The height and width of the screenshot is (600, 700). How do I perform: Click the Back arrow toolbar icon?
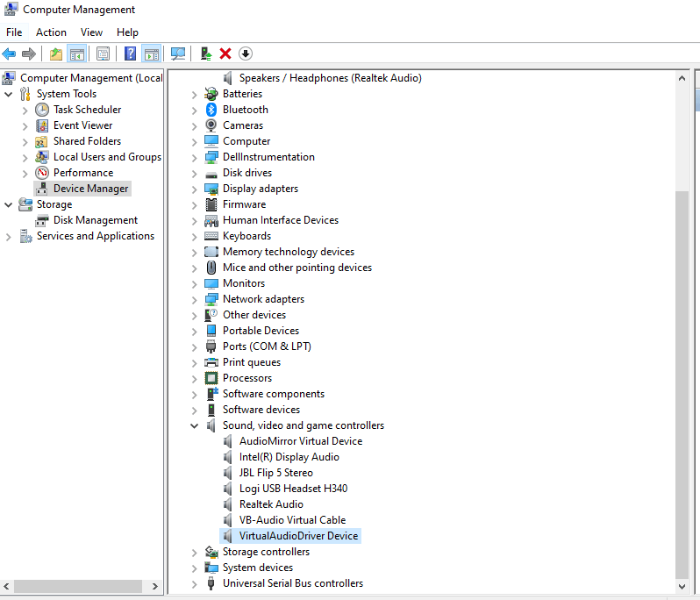[9, 54]
